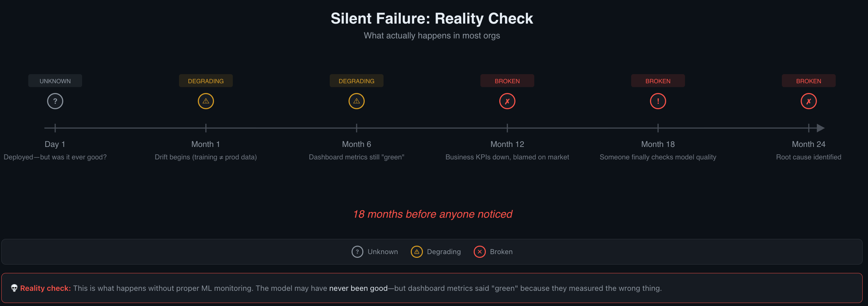868x306 pixels.
Task: Click the 'Root cause identified' caption
Action: tap(808, 157)
